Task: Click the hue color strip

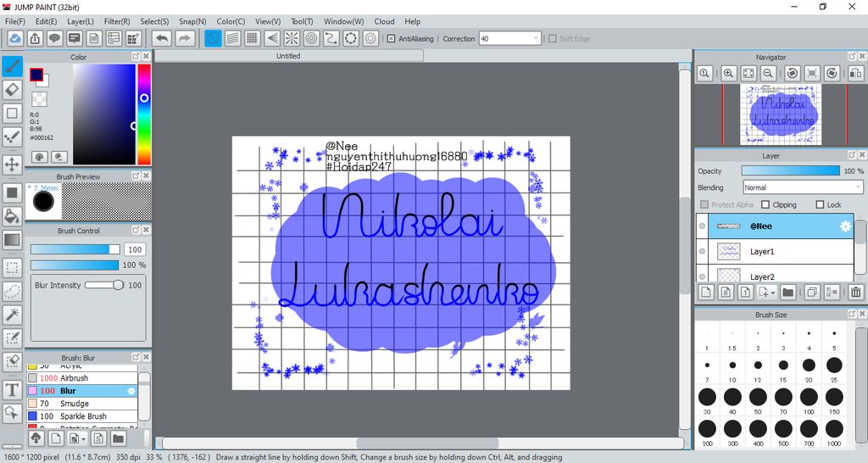Action: pos(144,114)
